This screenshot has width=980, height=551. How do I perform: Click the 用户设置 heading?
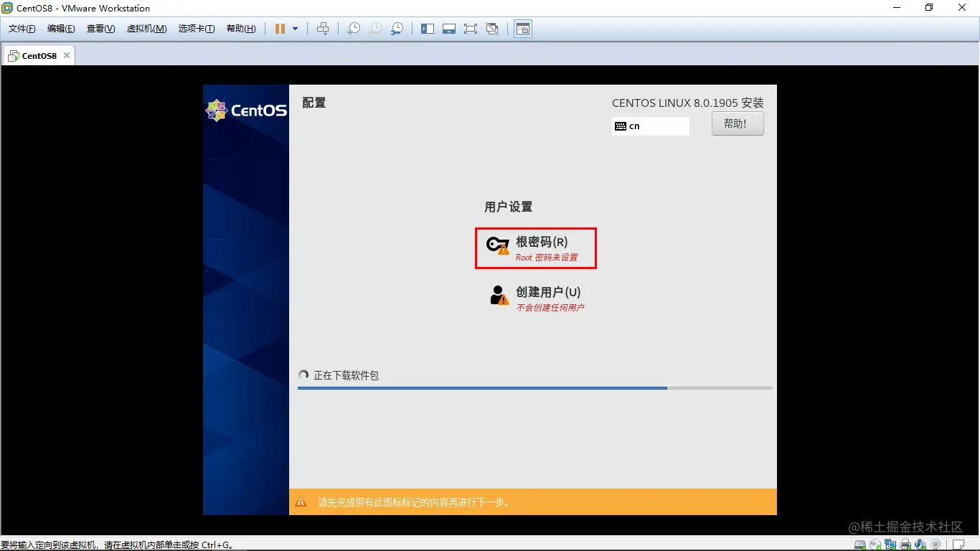coord(509,207)
